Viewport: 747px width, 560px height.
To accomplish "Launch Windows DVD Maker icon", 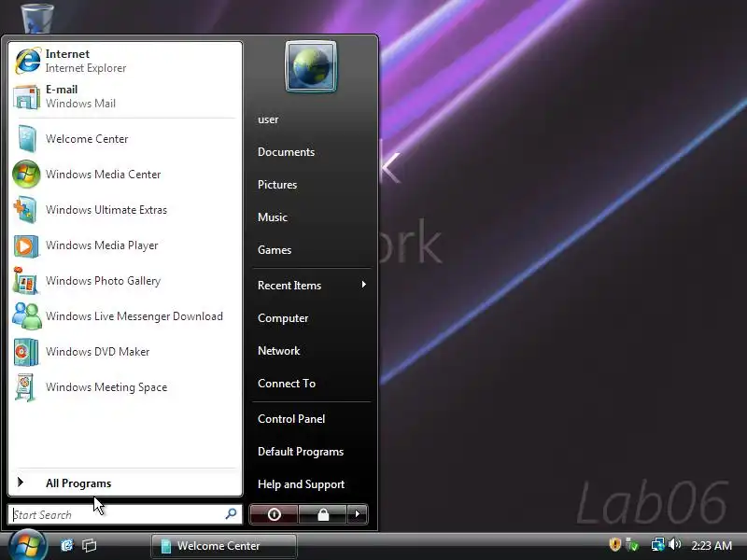I will (x=26, y=352).
